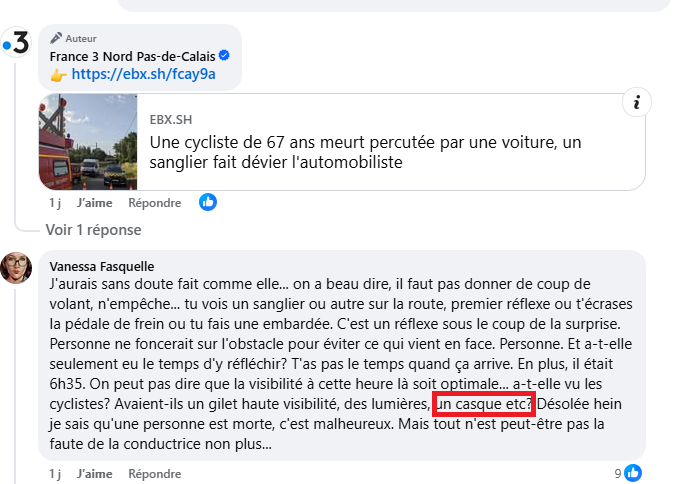679x484 pixels.
Task: Open the article preview thumbnail image
Action: click(x=87, y=142)
